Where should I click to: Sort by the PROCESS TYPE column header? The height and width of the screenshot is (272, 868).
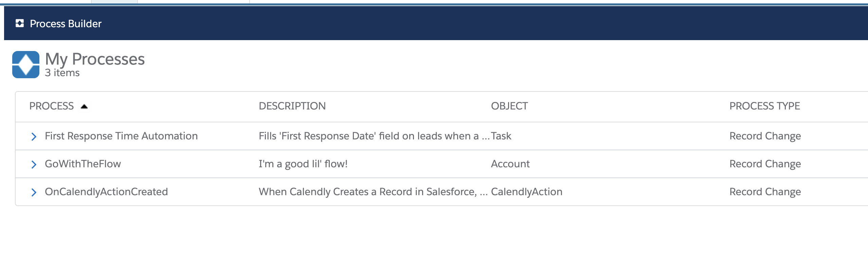764,106
